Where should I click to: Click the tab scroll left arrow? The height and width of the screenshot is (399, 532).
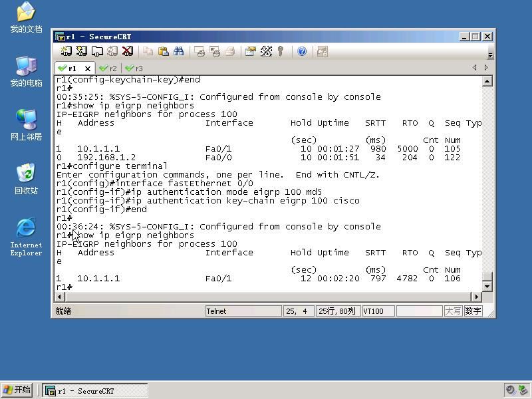coord(474,68)
